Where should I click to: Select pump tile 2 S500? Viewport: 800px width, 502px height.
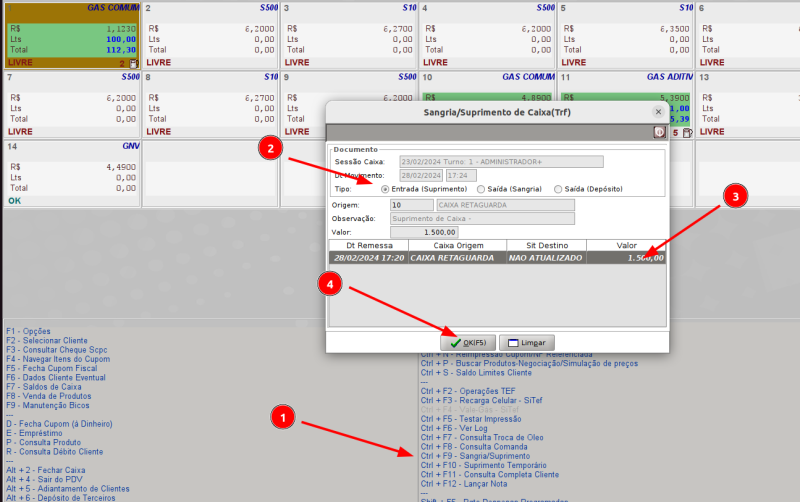click(x=210, y=35)
